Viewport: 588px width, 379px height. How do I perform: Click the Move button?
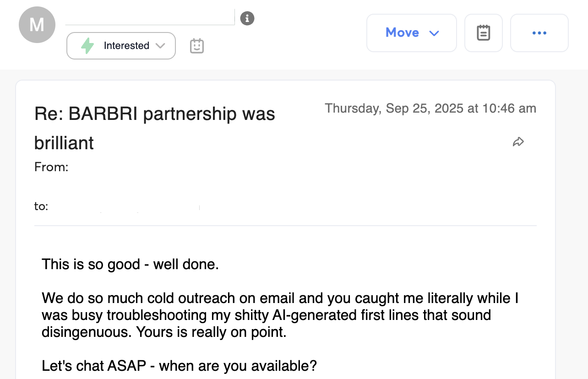[411, 32]
